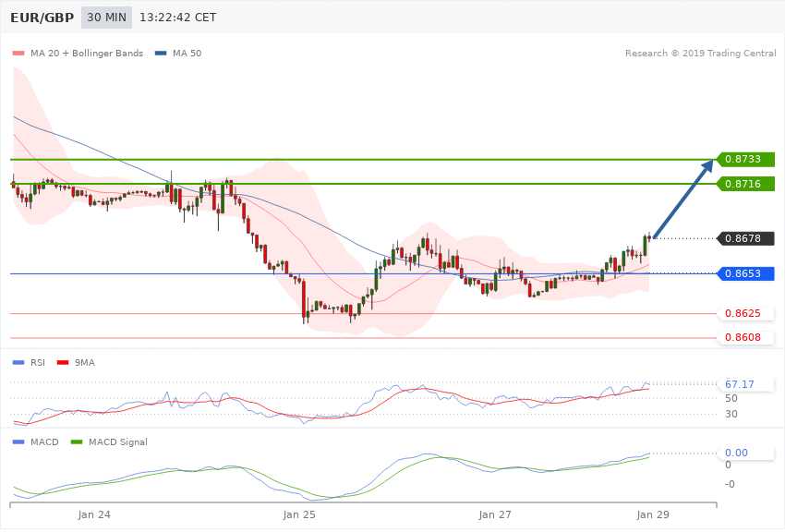Viewport: 785px width, 532px height.
Task: Click the MA 50 blue legend swatch
Action: tap(161, 53)
